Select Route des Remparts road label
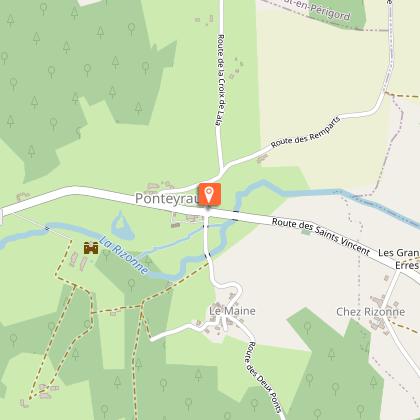 coord(306,132)
